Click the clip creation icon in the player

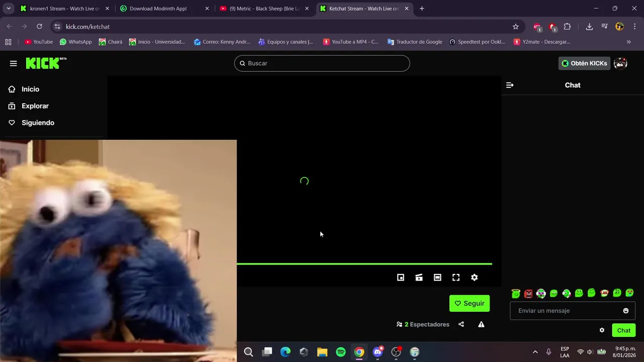419,278
